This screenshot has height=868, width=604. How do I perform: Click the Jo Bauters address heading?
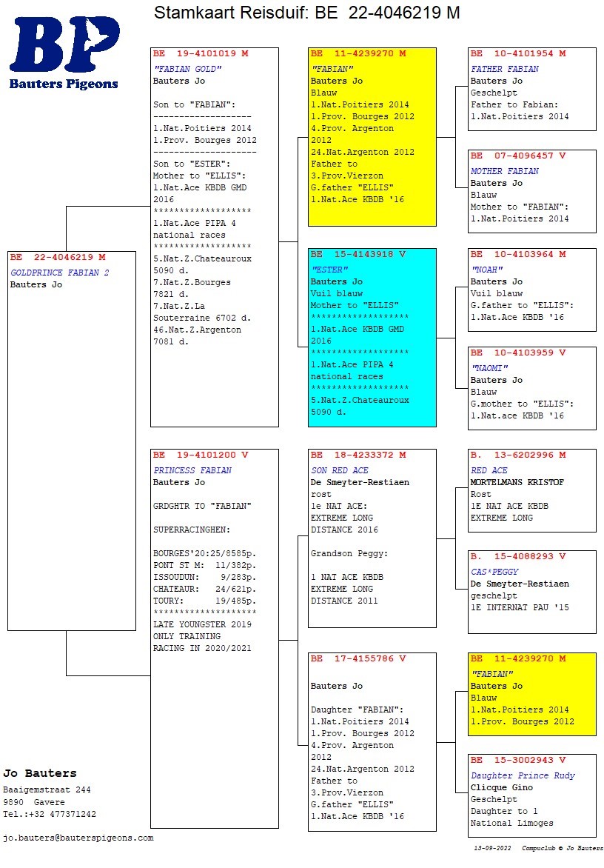point(39,773)
